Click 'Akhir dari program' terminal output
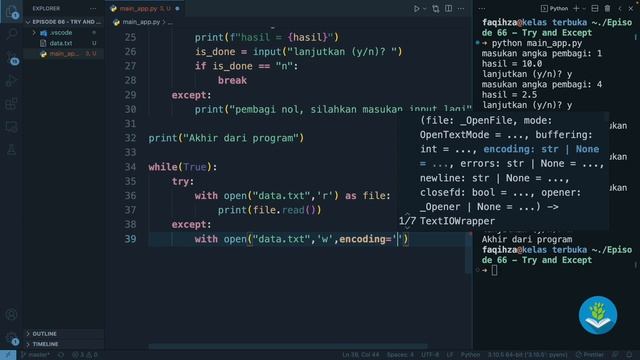Viewport: 640px width, 360px height. (527, 240)
